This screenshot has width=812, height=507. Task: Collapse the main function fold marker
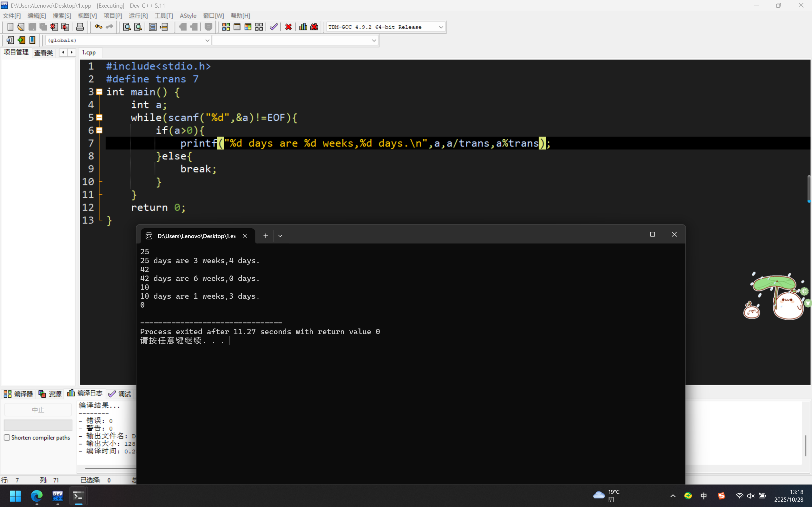tap(99, 92)
